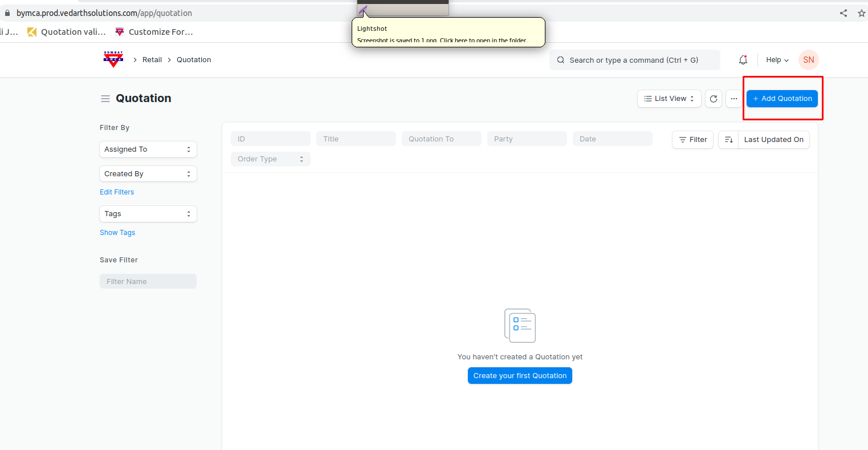The width and height of the screenshot is (868, 450).
Task: Click the browser share icon
Action: pos(843,13)
